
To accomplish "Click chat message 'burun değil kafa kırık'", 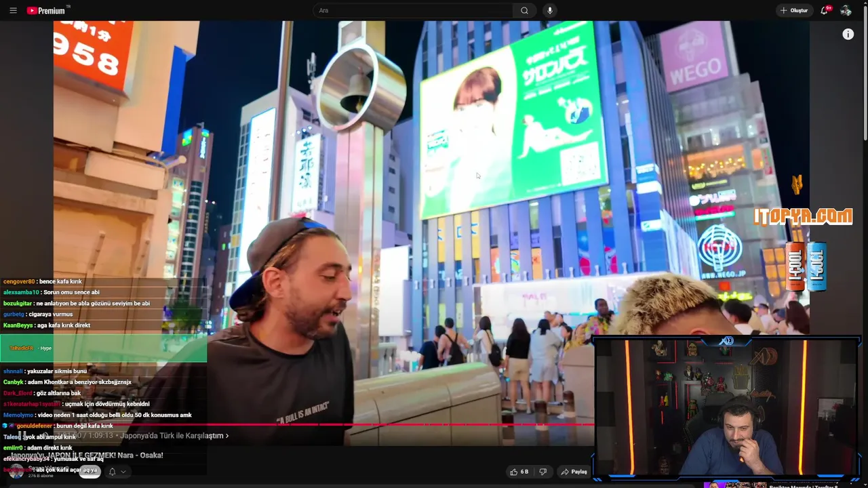I will click(85, 426).
